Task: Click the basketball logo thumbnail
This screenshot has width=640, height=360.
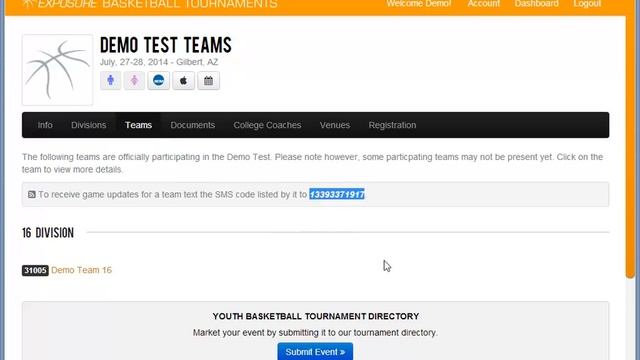Action: tap(58, 70)
